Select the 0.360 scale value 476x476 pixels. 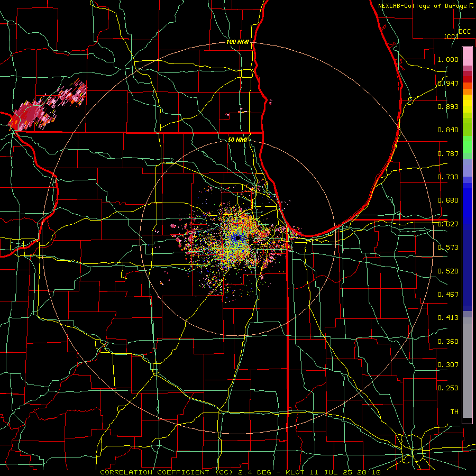(x=448, y=341)
